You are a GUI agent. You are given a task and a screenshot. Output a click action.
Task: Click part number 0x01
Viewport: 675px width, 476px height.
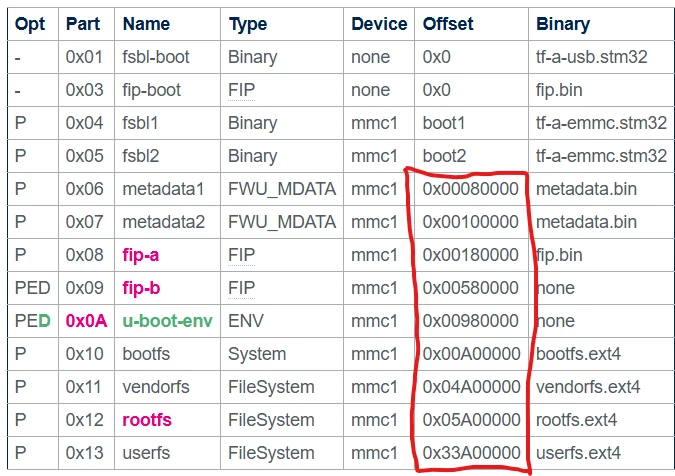(84, 57)
